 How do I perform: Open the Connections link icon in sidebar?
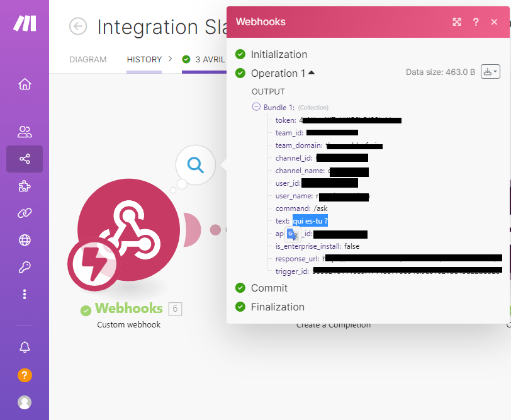point(25,213)
